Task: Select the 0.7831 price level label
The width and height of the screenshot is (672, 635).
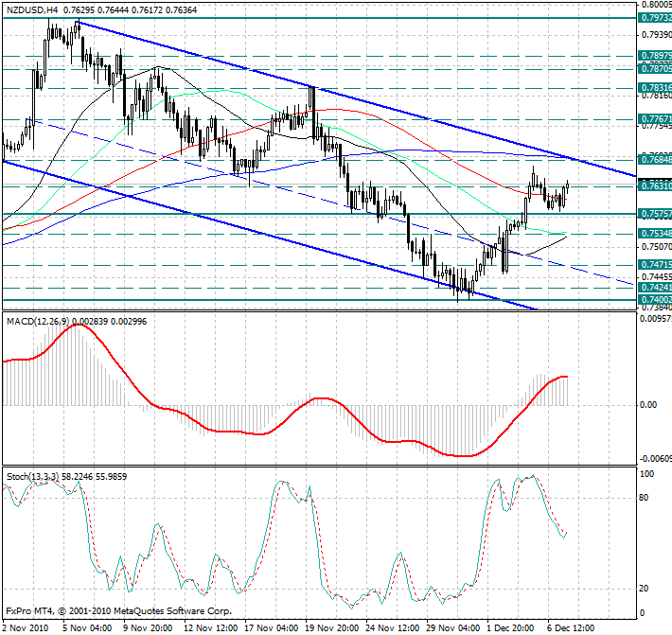Action: [x=655, y=88]
